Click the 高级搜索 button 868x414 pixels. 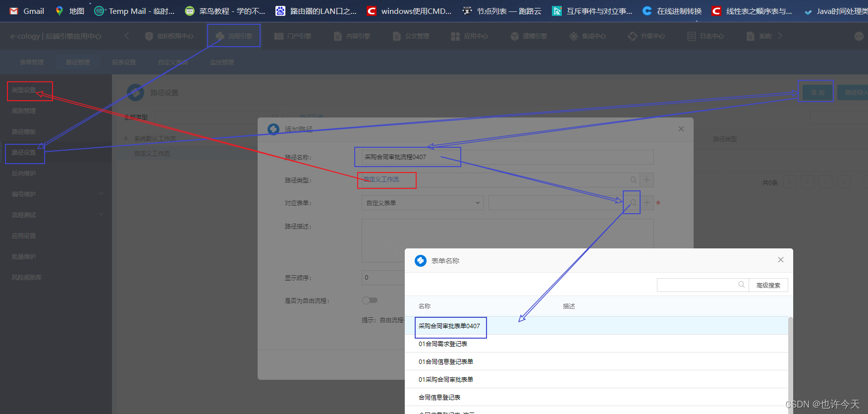(768, 285)
